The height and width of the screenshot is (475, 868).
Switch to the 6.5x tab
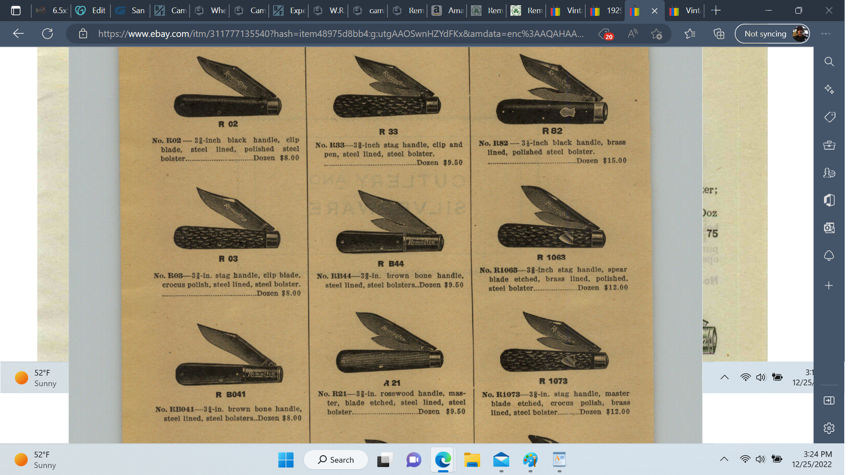click(51, 11)
